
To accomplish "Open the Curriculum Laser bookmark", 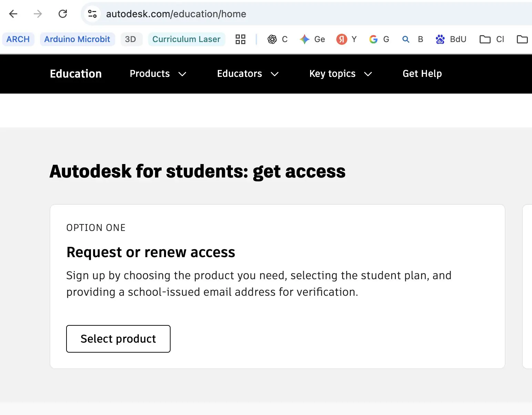I will (x=186, y=39).
